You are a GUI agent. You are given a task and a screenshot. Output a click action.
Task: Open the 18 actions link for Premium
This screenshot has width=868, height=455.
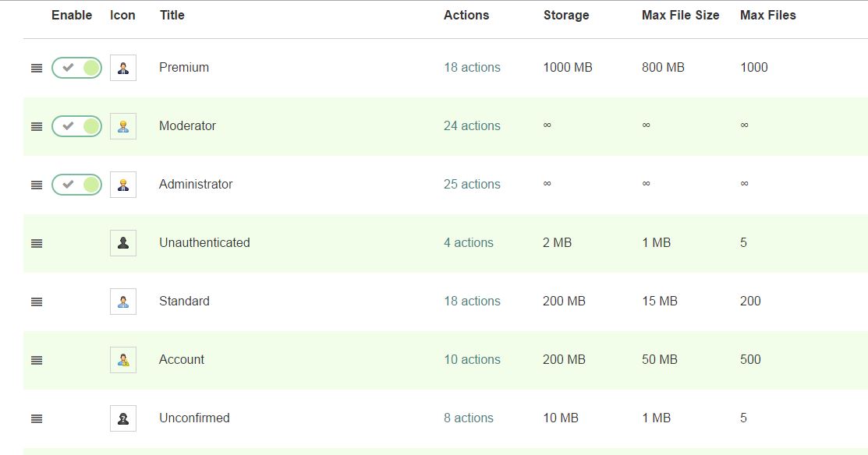[x=472, y=68]
